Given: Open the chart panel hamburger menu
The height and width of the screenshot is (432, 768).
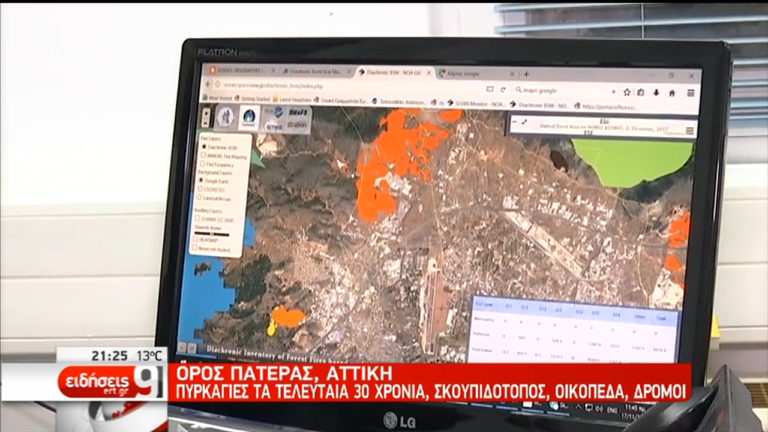Looking at the screenshot, I should [x=690, y=130].
